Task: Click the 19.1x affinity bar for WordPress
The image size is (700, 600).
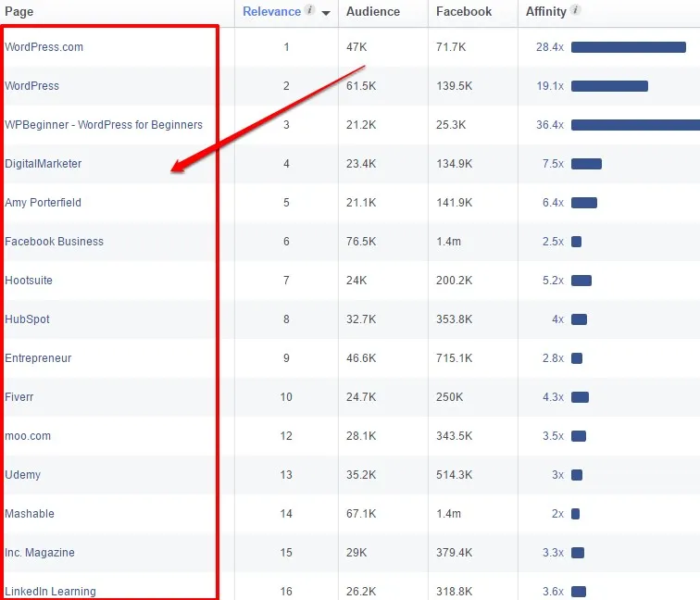Action: pyautogui.click(x=609, y=86)
